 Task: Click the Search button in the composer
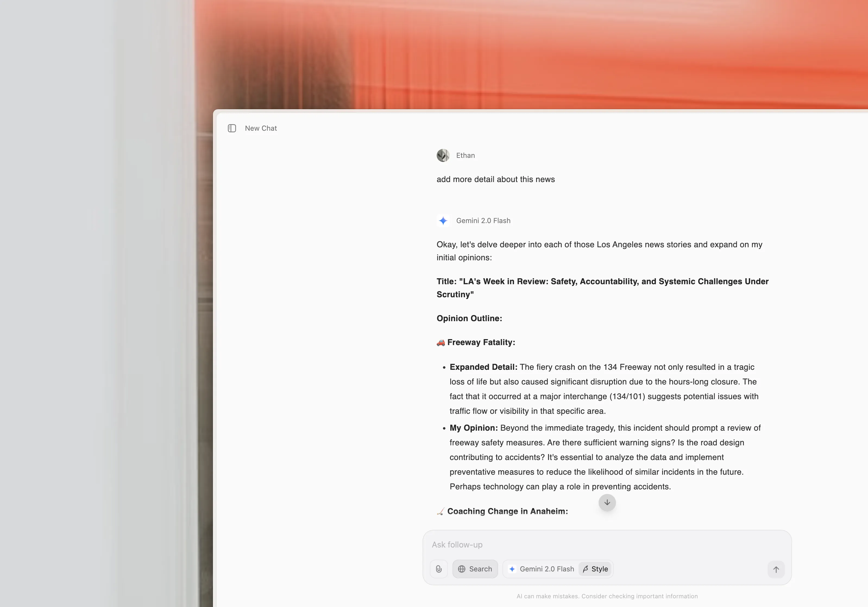pos(475,569)
